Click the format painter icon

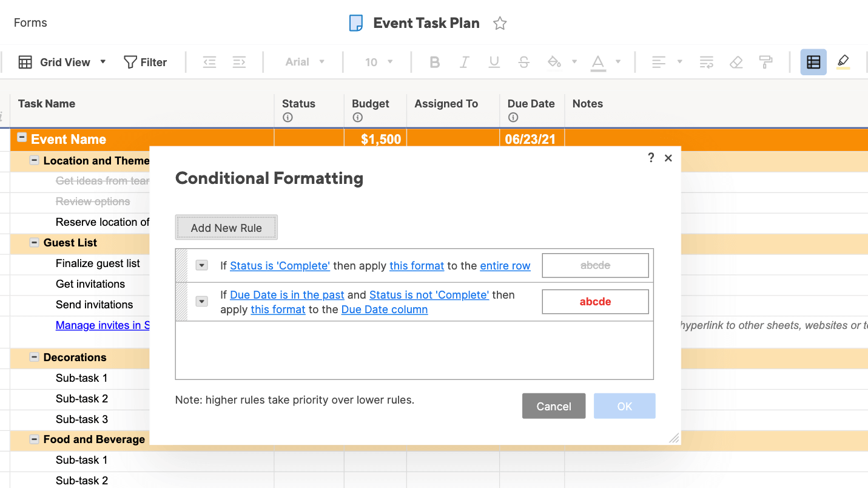click(x=765, y=62)
